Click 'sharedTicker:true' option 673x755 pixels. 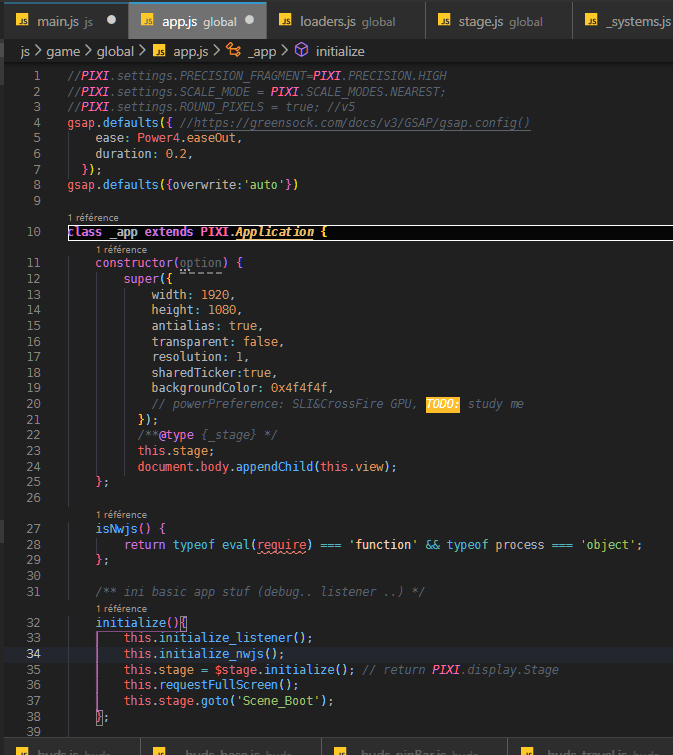coord(211,373)
